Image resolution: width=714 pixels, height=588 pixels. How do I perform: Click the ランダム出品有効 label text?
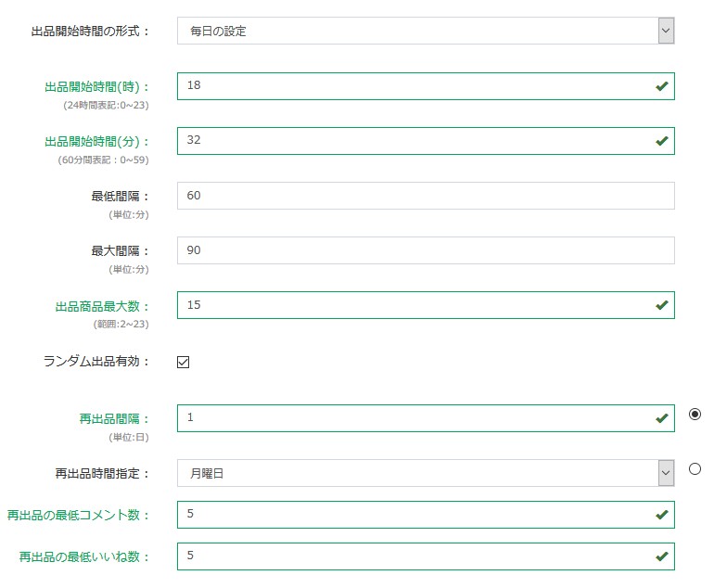point(96,362)
